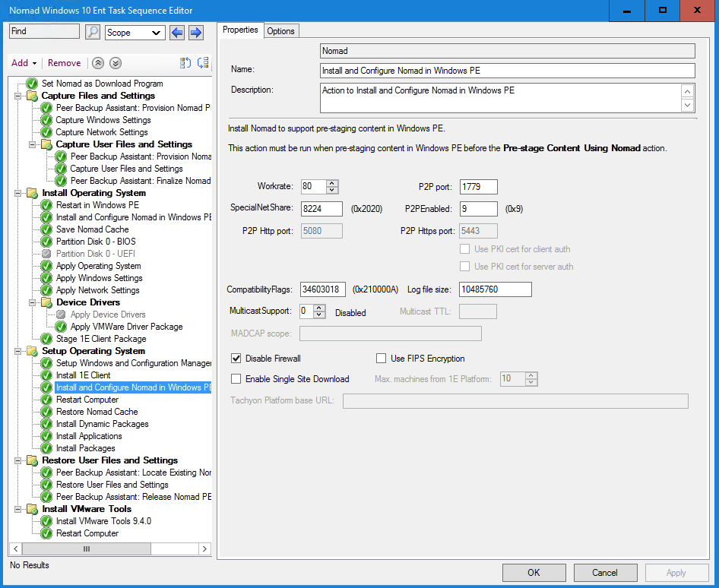Click the move step up chevron icon

click(x=98, y=63)
